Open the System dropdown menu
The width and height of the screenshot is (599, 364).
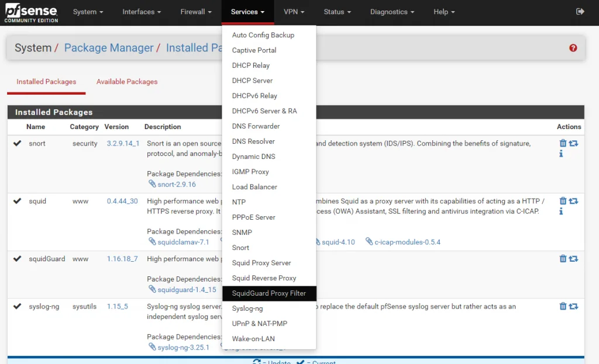88,12
